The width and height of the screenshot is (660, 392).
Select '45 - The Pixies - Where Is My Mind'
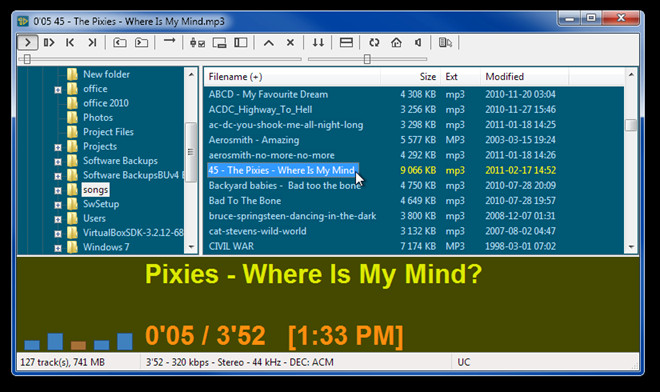click(x=283, y=170)
